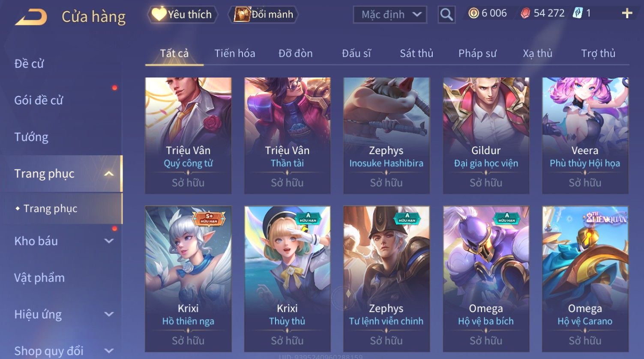Click the plus icon to add currency

(627, 13)
